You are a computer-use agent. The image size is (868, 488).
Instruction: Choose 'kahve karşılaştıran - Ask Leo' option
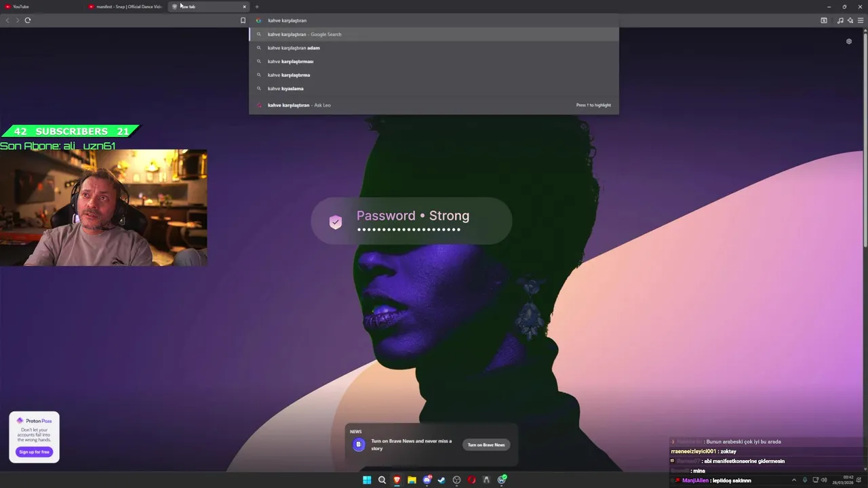[x=434, y=105]
